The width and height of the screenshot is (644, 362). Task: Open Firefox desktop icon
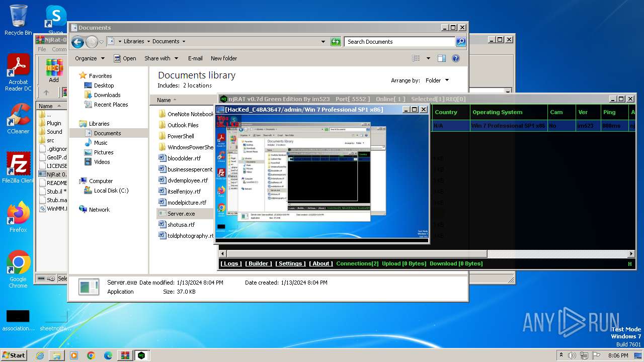pyautogui.click(x=18, y=217)
